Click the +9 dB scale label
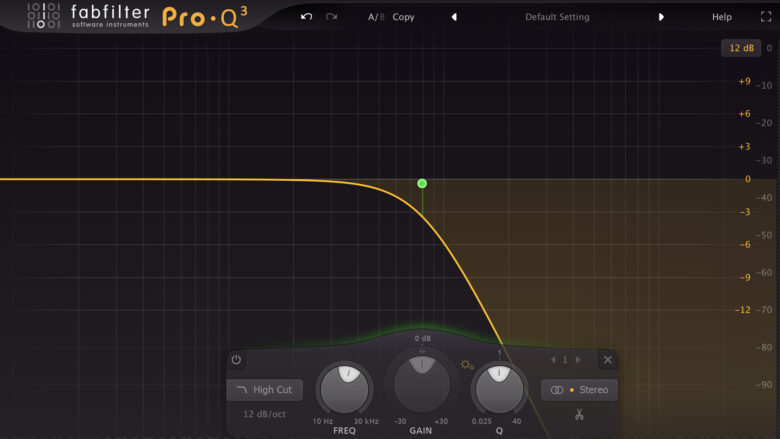This screenshot has width=780, height=439. tap(744, 81)
